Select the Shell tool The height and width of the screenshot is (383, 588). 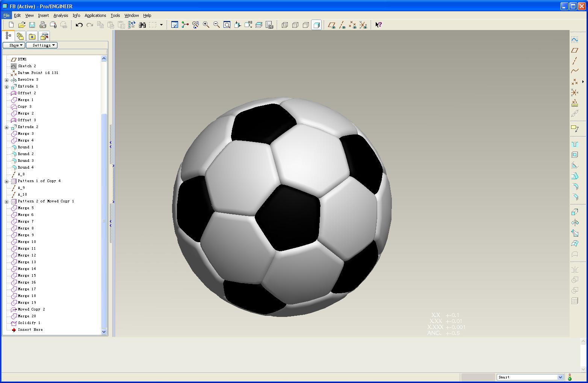pos(574,155)
